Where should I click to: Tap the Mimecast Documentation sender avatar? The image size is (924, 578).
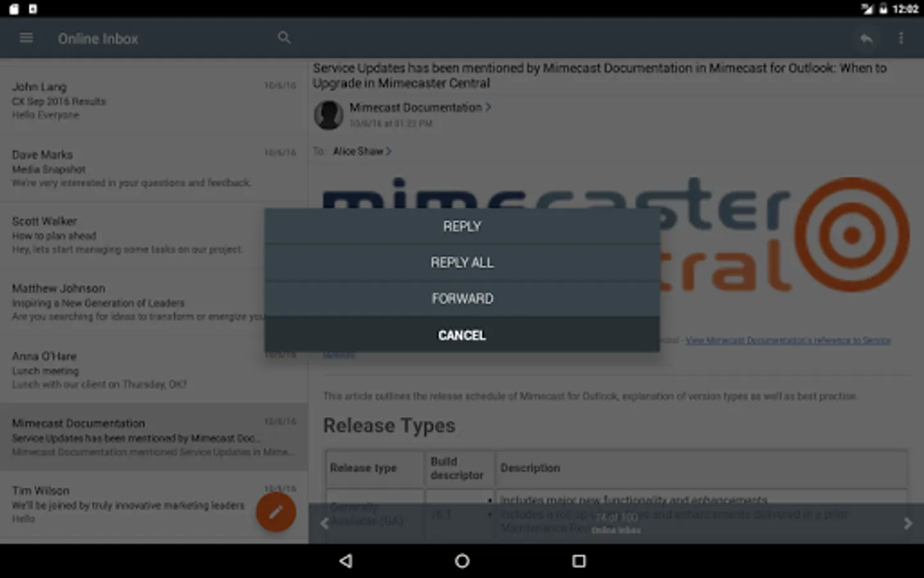pyautogui.click(x=328, y=115)
